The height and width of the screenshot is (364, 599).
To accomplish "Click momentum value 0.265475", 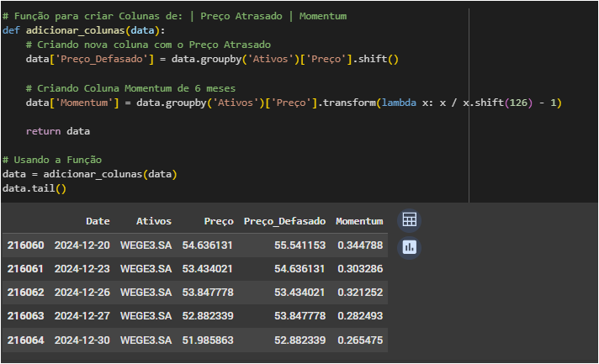I will [x=360, y=340].
